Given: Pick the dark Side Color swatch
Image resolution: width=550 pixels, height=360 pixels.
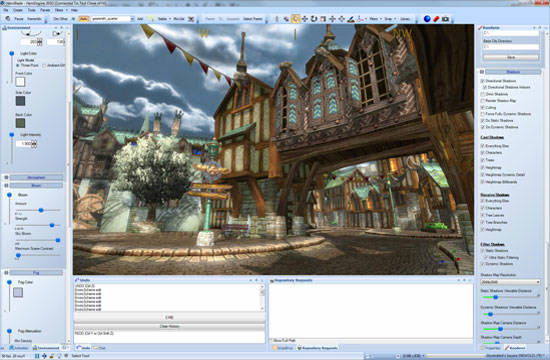Looking at the screenshot, I should click(x=20, y=101).
